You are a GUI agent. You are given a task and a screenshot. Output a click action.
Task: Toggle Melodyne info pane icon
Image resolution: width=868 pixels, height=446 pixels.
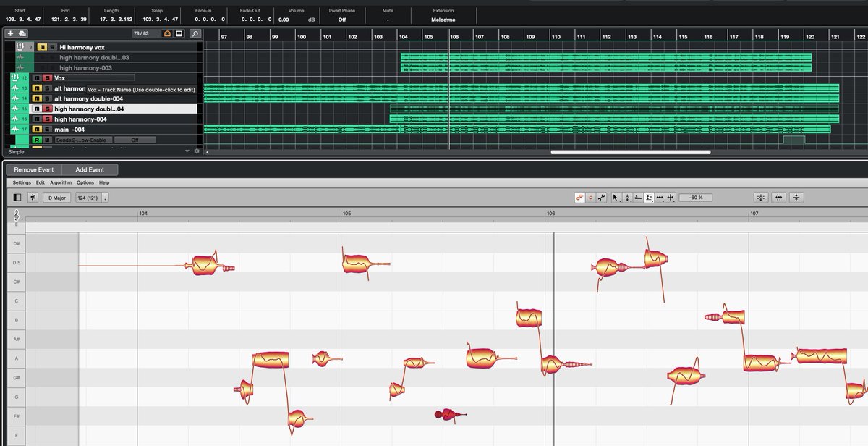point(17,197)
